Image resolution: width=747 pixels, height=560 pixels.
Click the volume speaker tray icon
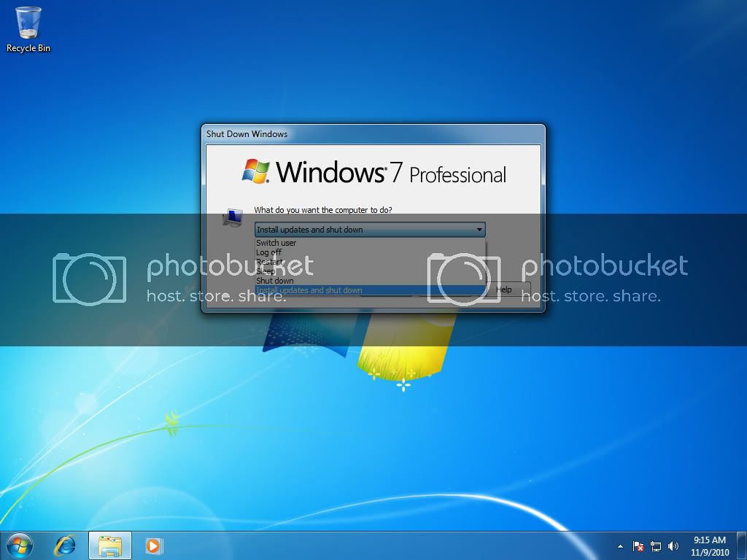click(673, 546)
